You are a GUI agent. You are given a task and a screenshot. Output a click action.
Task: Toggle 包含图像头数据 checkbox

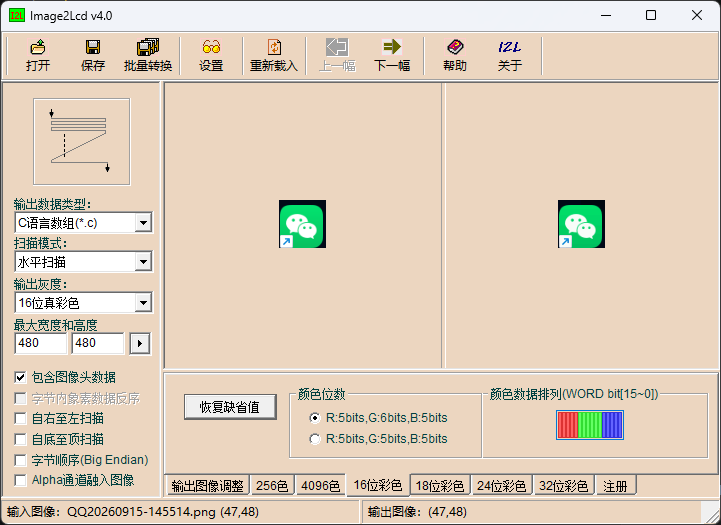(x=20, y=377)
